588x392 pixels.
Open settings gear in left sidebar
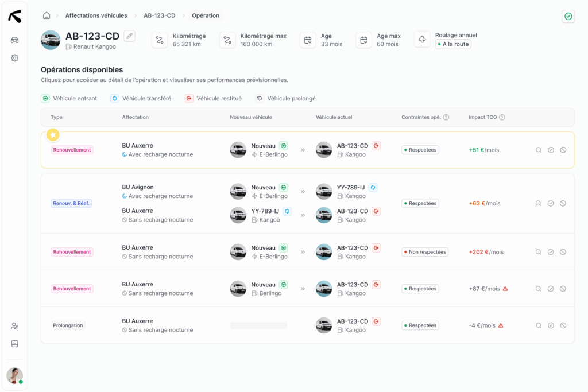point(15,58)
